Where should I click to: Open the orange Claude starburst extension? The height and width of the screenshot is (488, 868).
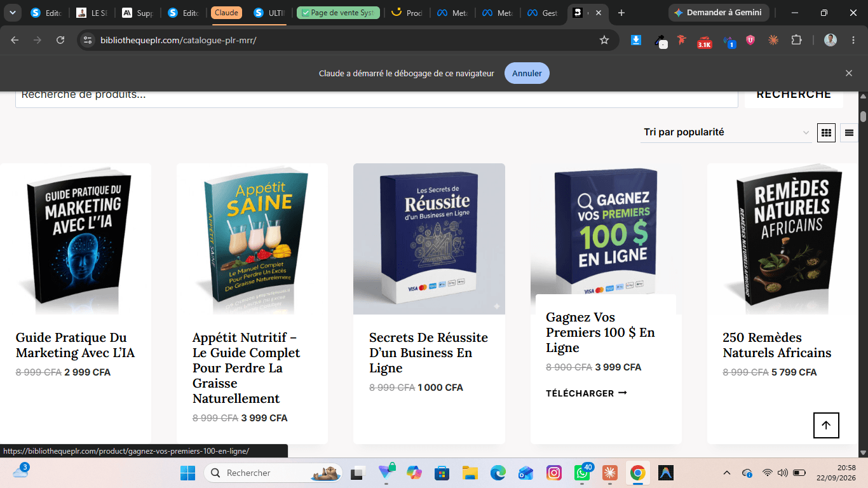(x=773, y=40)
